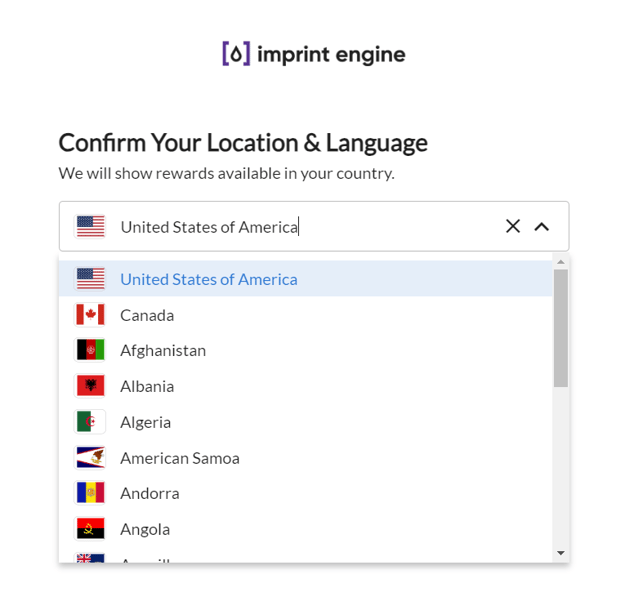Choose Algeria from the options

[305, 422]
